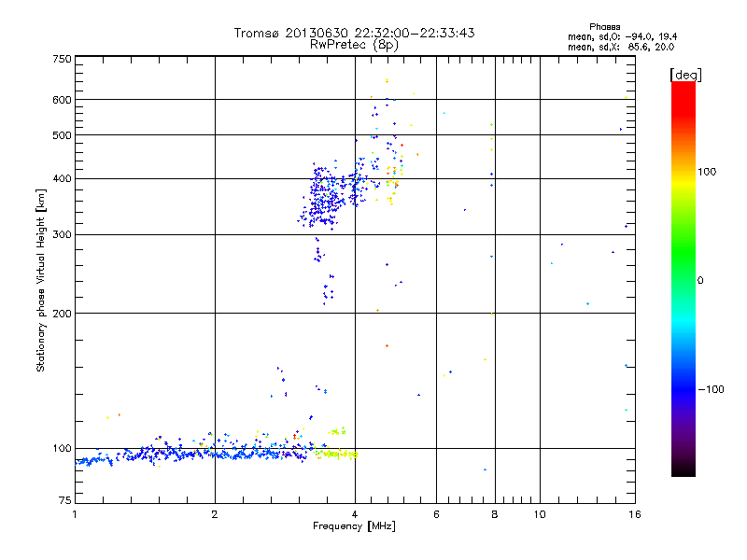The width and height of the screenshot is (747, 560).
Task: Select the 'RwPretec (8p)' subtitle
Action: [355, 45]
